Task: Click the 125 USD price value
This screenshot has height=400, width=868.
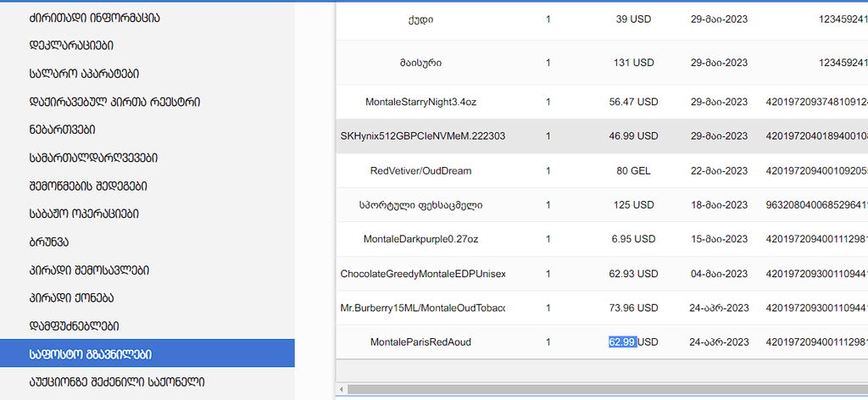Action: (633, 205)
